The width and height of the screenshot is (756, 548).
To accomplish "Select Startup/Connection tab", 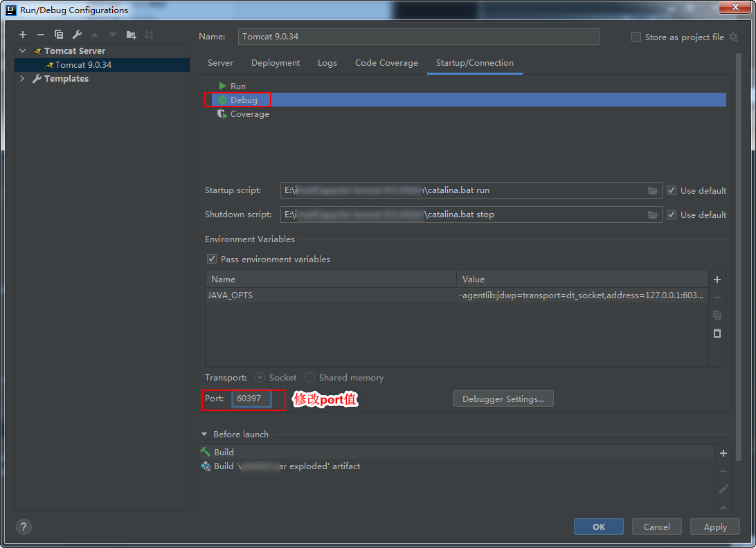I will (475, 63).
